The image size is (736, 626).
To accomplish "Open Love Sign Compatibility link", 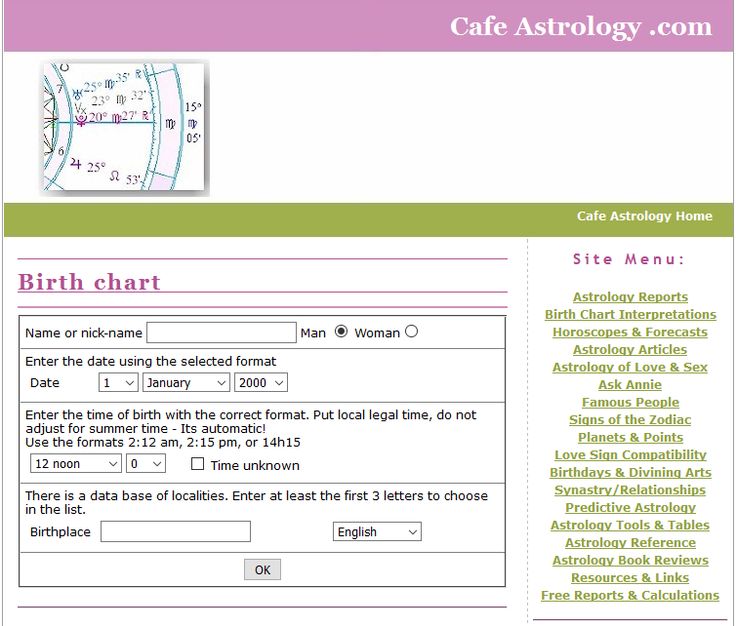I will click(630, 455).
